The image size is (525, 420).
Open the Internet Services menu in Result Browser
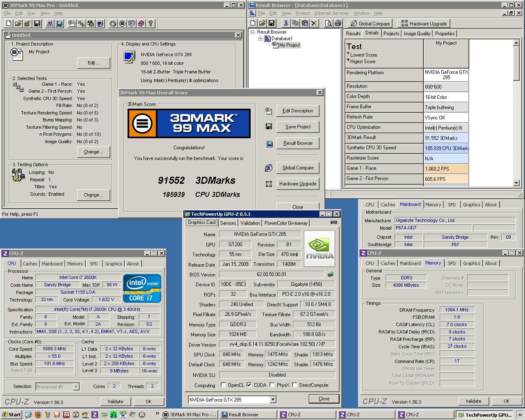click(331, 13)
